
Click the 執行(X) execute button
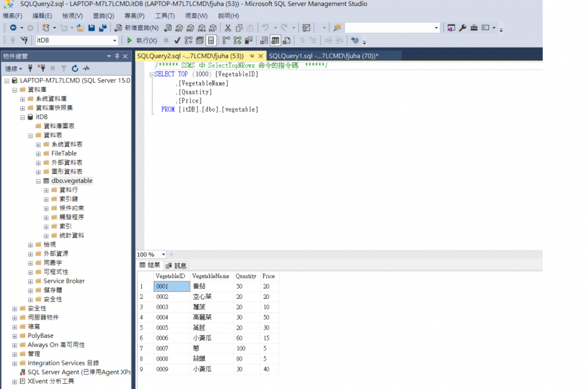(142, 40)
